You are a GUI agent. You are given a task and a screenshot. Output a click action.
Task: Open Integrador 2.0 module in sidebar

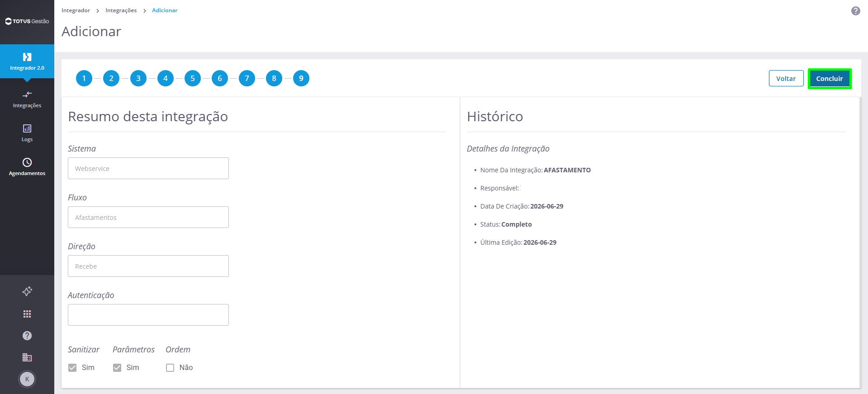(27, 62)
